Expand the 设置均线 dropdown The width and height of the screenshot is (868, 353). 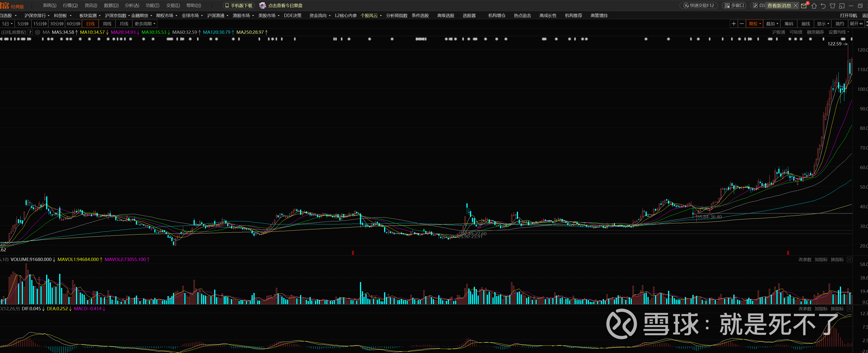point(839,32)
